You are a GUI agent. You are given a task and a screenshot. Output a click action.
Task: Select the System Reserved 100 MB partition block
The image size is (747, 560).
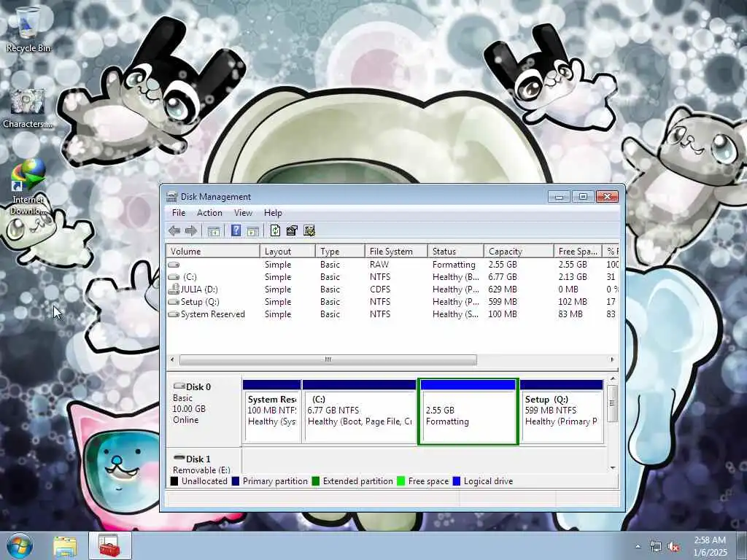[272, 412]
